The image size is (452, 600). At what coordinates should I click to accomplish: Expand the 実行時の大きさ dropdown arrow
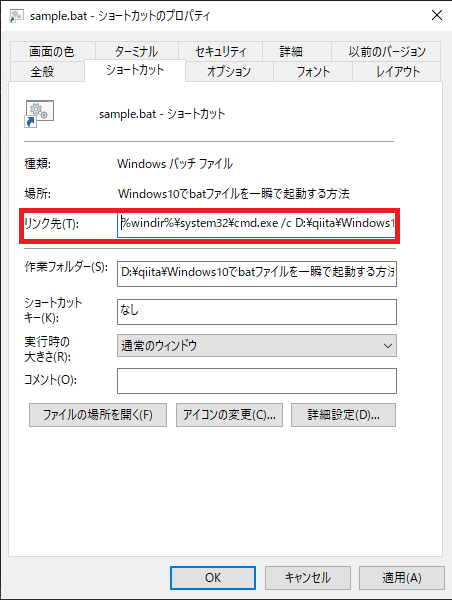(x=387, y=346)
